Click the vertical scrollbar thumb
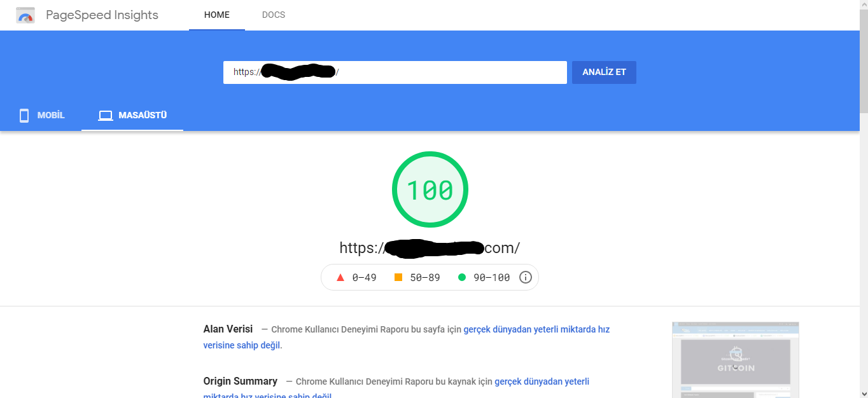Screen dimensions: 868x398 (863, 60)
